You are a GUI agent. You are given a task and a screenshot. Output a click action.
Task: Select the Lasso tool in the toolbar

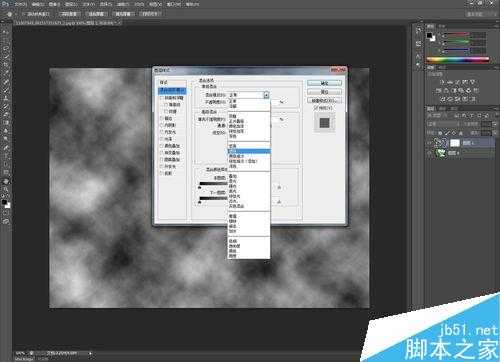point(6,48)
